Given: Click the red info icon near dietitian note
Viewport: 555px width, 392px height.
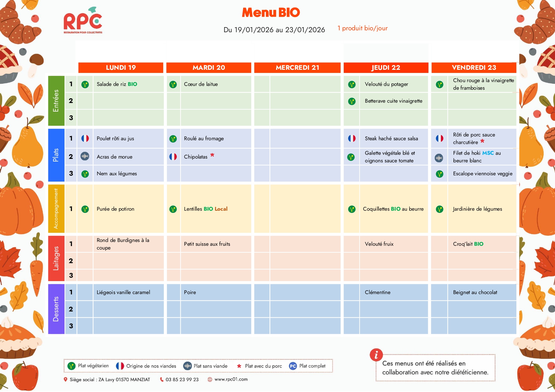Looking at the screenshot, I should 376,355.
